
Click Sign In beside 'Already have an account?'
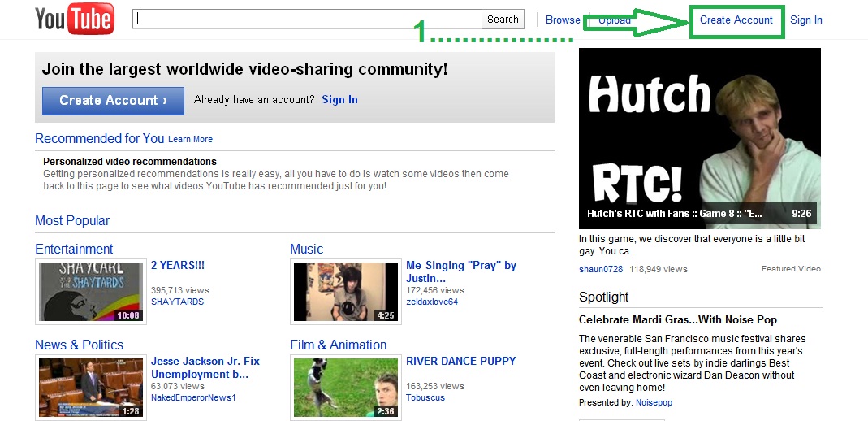point(339,100)
